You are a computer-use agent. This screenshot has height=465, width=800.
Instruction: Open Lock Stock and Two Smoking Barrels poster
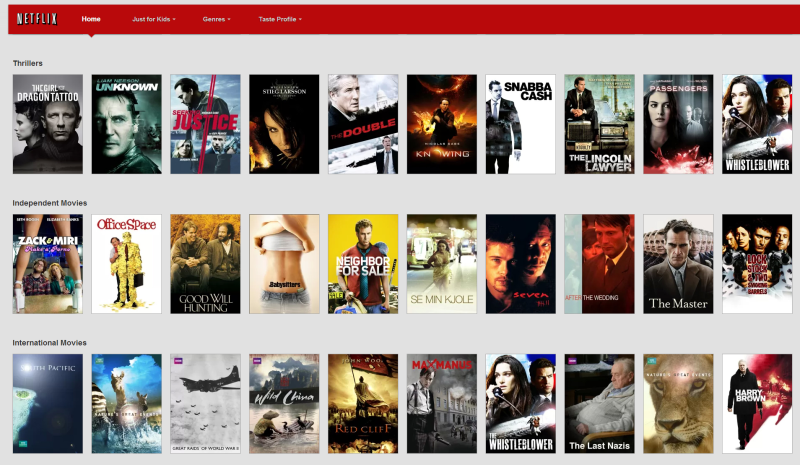click(x=757, y=264)
